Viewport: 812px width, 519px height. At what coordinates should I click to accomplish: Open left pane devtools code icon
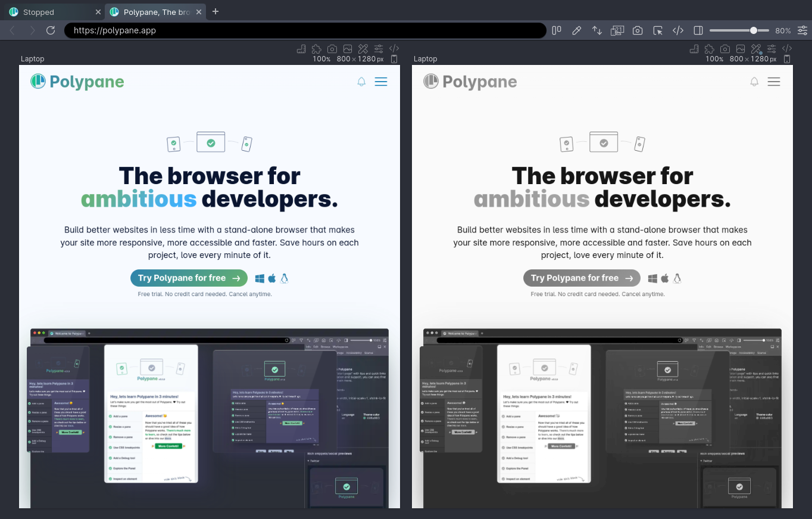point(394,49)
